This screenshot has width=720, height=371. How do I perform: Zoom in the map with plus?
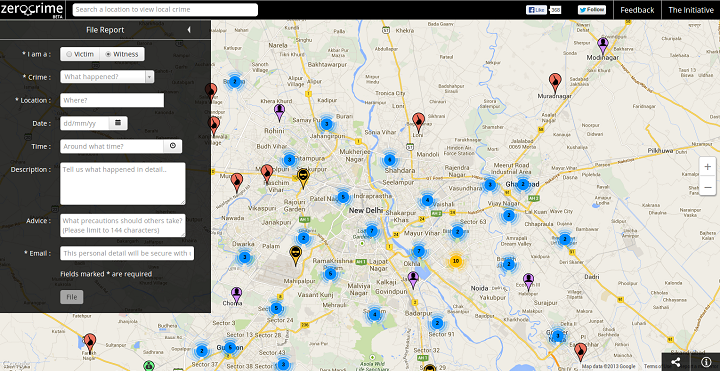point(708,167)
